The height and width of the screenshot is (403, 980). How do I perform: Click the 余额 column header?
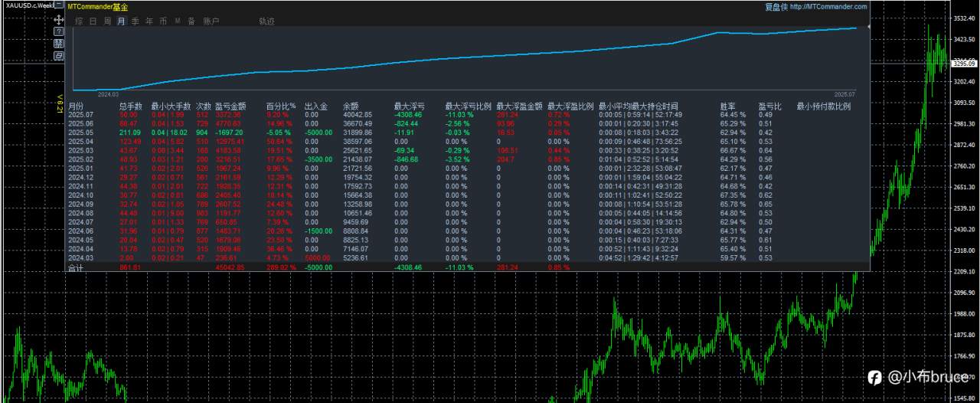(351, 106)
